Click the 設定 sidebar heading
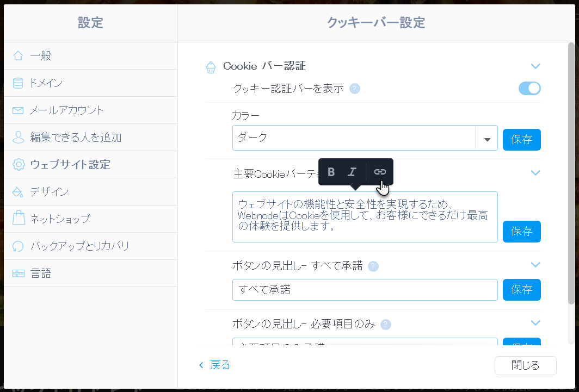Viewport: 579px width, 392px height. coord(90,23)
